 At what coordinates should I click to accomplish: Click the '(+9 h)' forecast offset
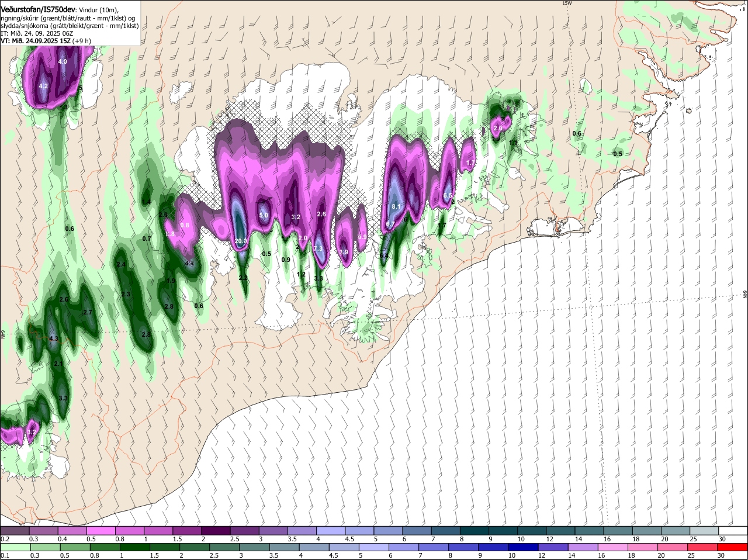coord(82,41)
